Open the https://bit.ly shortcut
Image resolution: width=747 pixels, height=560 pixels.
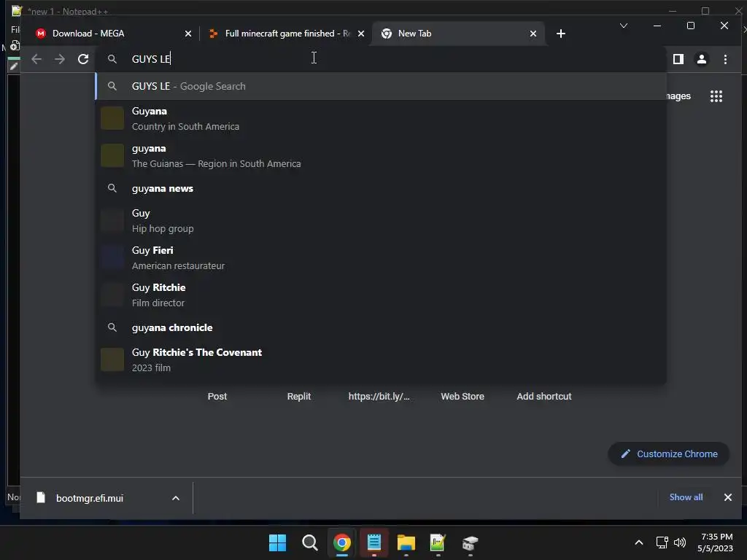click(x=379, y=396)
